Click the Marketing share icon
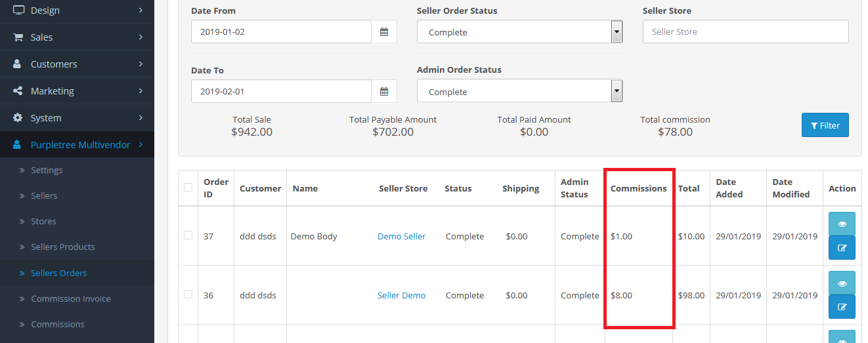 point(18,91)
